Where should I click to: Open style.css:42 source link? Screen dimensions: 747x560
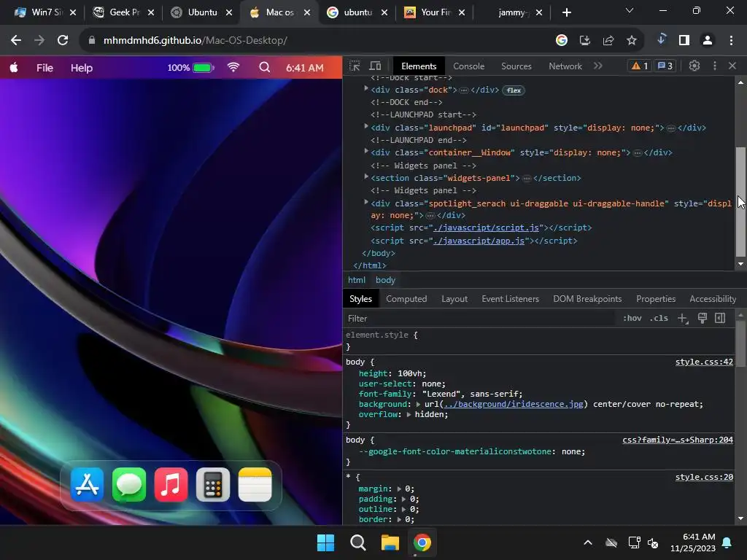point(704,362)
